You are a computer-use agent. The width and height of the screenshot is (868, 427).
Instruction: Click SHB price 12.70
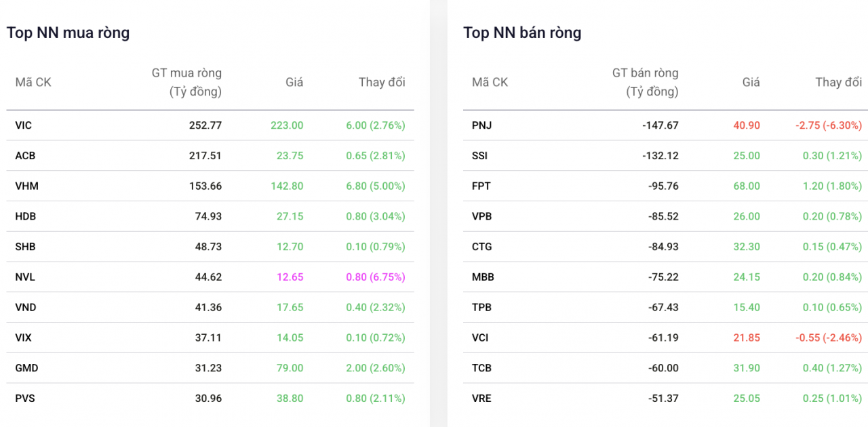[x=290, y=247]
